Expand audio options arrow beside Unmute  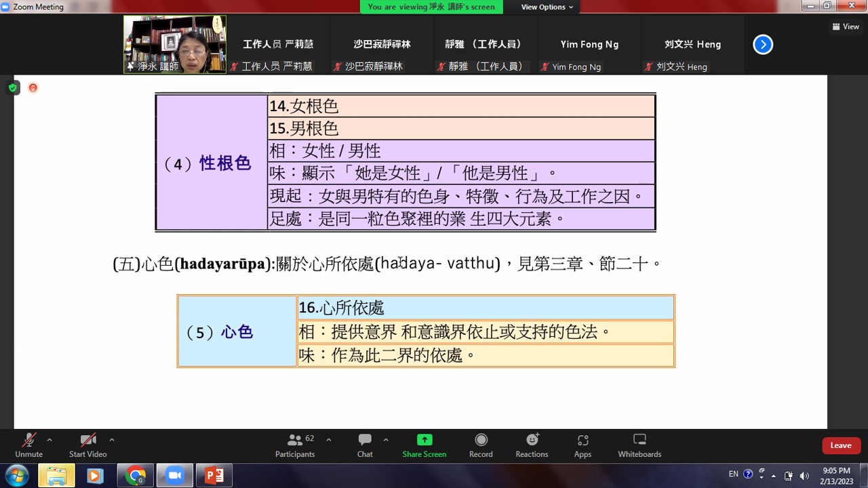pyautogui.click(x=50, y=439)
